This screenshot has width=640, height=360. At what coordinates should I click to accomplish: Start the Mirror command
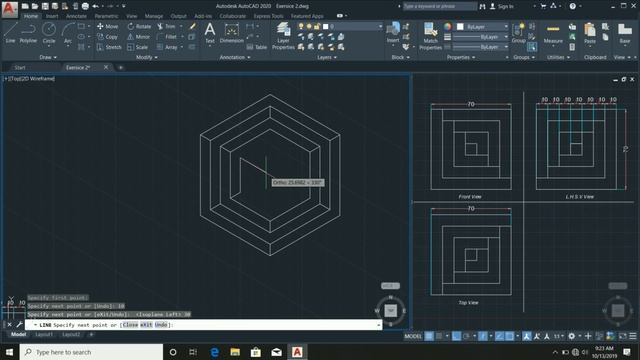[139, 37]
